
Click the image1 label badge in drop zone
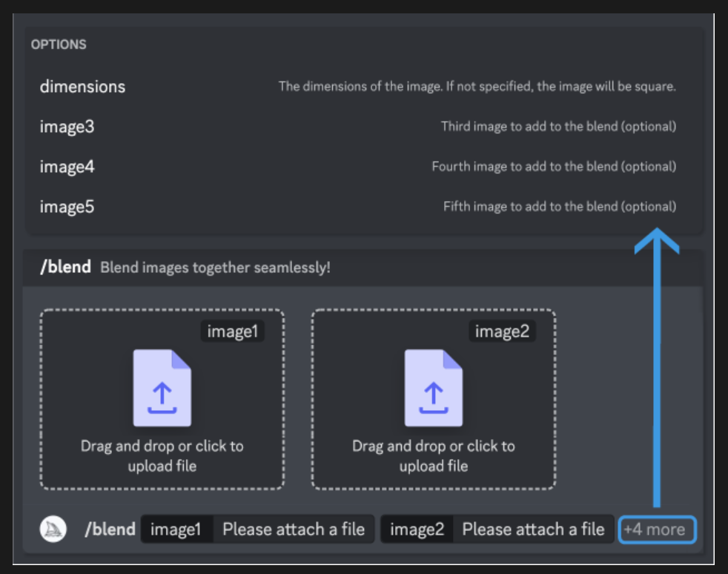233,331
